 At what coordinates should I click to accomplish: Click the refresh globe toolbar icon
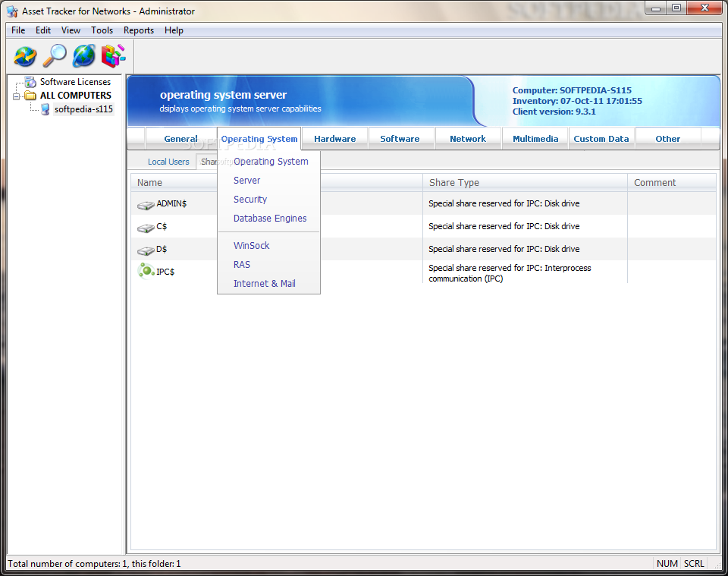25,55
